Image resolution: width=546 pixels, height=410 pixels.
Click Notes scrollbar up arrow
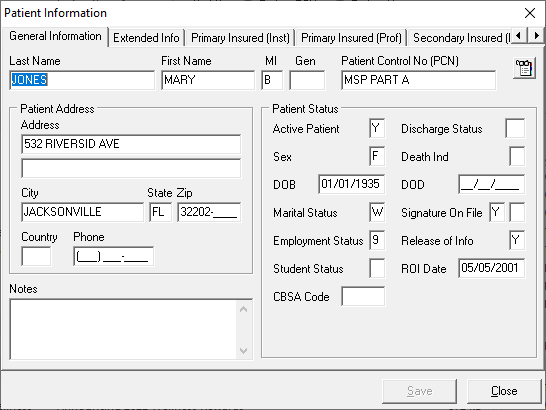click(244, 309)
